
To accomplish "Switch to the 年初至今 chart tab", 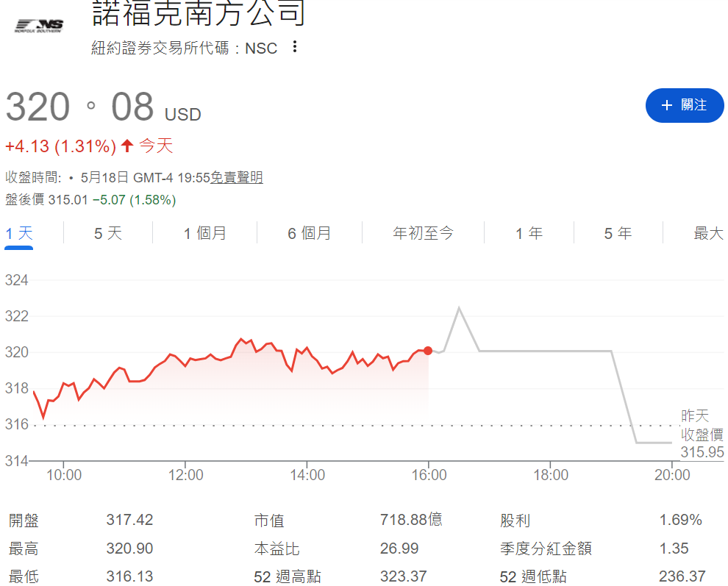I will click(x=423, y=233).
